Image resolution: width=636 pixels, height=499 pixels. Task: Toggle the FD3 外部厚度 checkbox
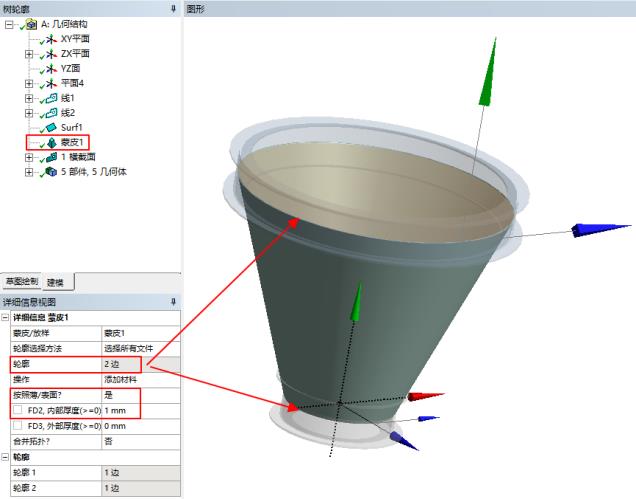click(19, 425)
